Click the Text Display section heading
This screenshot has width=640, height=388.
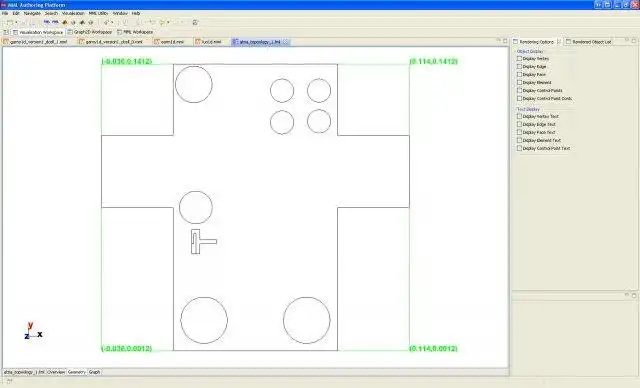[528, 109]
